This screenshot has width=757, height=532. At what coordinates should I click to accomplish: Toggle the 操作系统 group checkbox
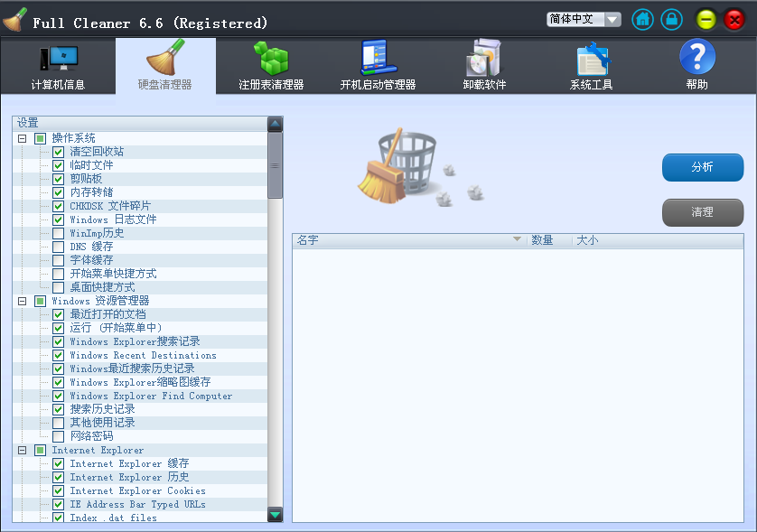click(40, 138)
